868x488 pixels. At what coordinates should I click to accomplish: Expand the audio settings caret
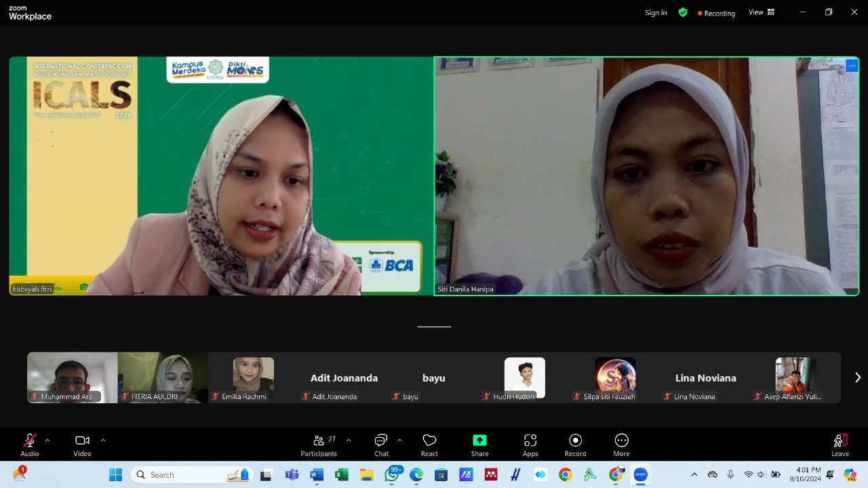click(x=47, y=440)
